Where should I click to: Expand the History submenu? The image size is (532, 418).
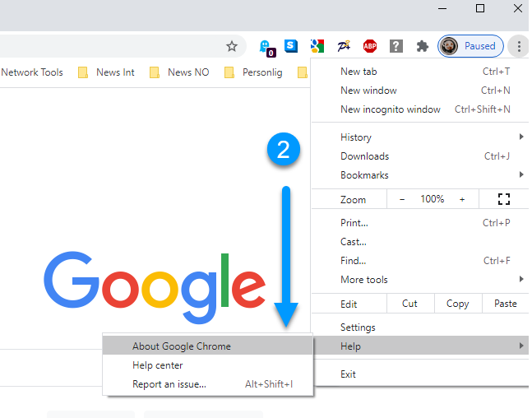pyautogui.click(x=420, y=137)
